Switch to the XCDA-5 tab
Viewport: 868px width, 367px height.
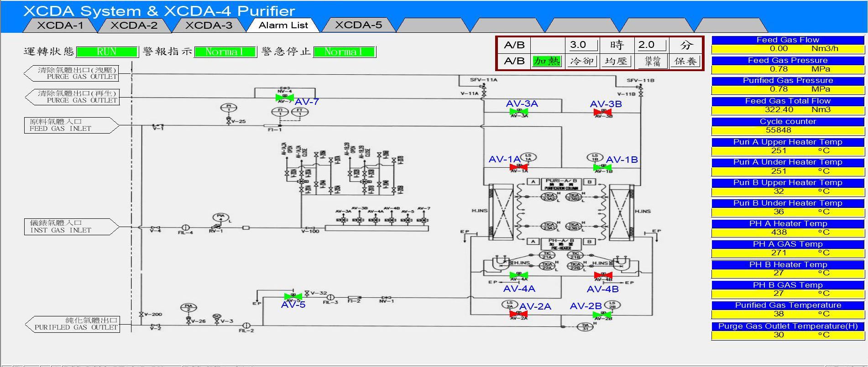click(358, 26)
